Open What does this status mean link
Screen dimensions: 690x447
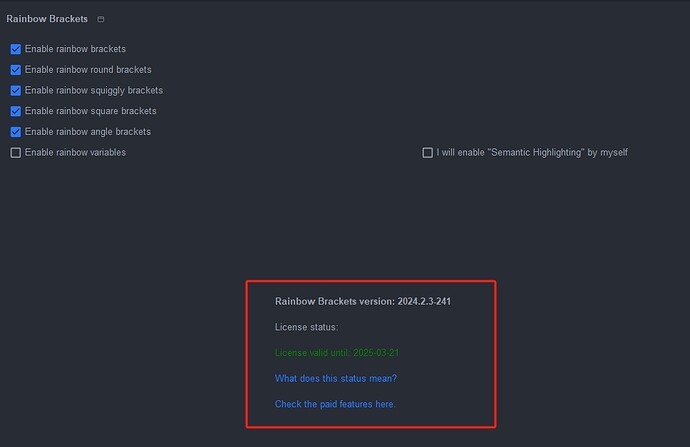336,378
